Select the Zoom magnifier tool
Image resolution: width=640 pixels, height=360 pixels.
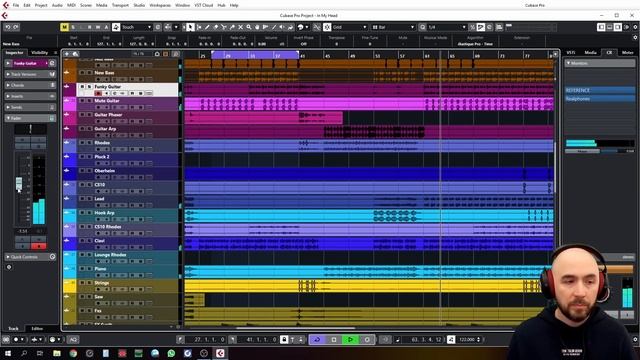coord(249,27)
